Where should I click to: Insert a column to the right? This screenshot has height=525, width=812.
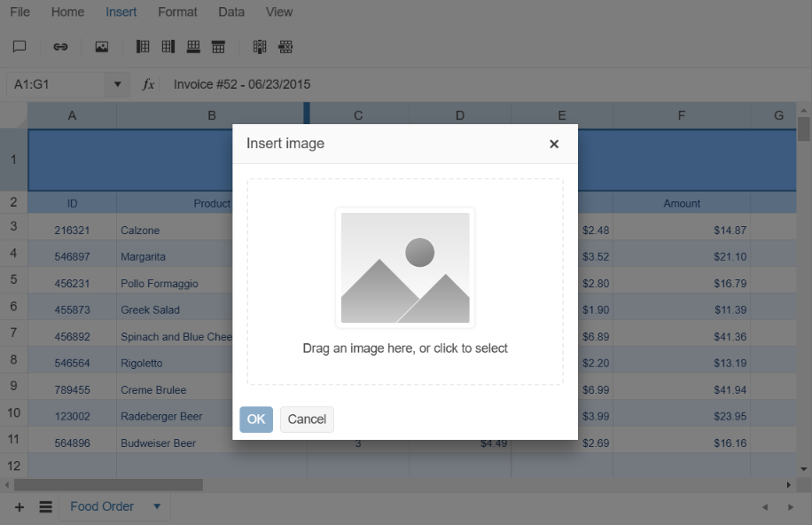[168, 47]
